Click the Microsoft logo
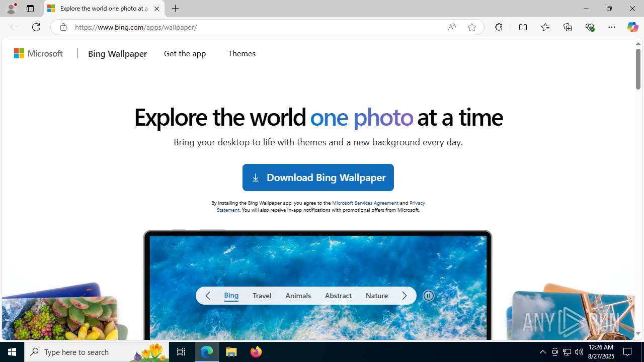 click(39, 53)
